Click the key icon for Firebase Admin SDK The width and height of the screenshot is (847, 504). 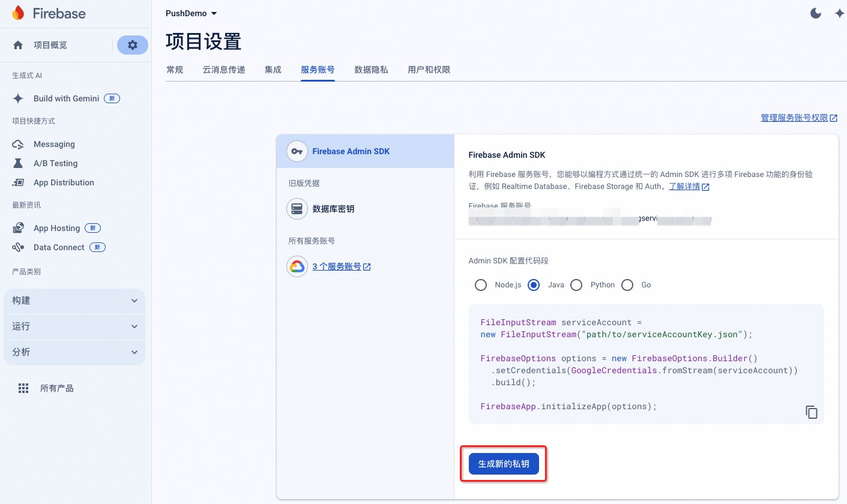click(x=297, y=151)
